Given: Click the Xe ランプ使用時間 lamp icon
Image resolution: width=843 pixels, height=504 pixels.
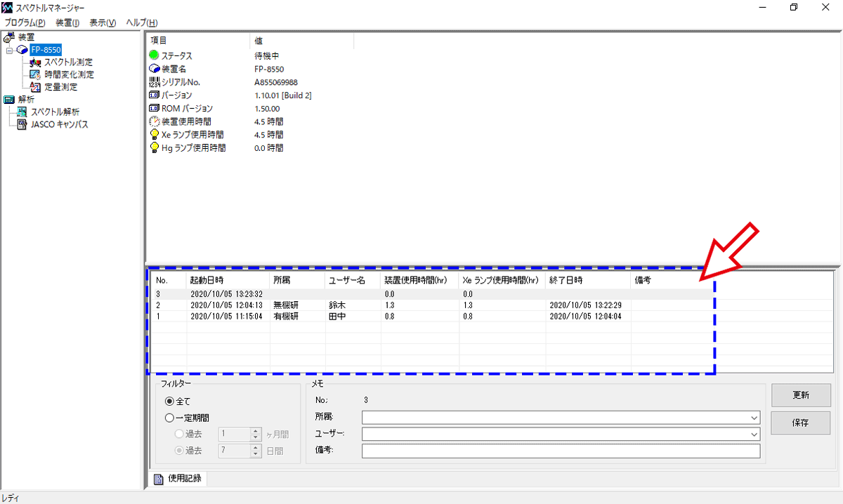Looking at the screenshot, I should pos(155,135).
